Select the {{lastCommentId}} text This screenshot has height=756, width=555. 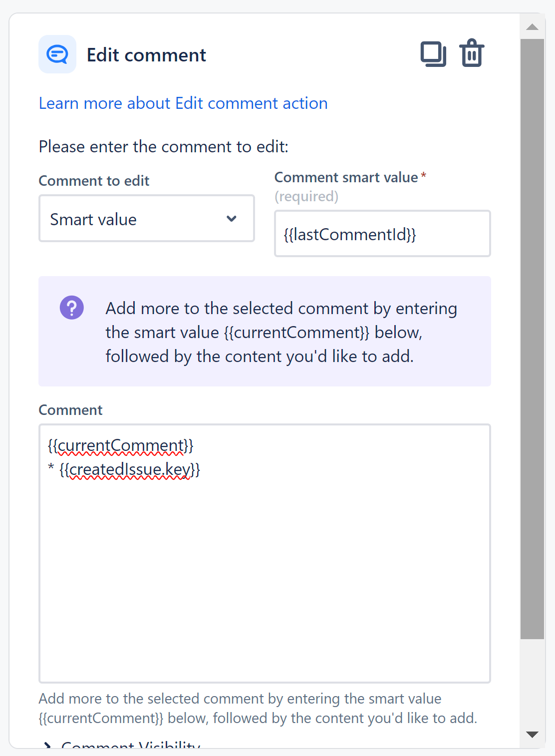350,234
